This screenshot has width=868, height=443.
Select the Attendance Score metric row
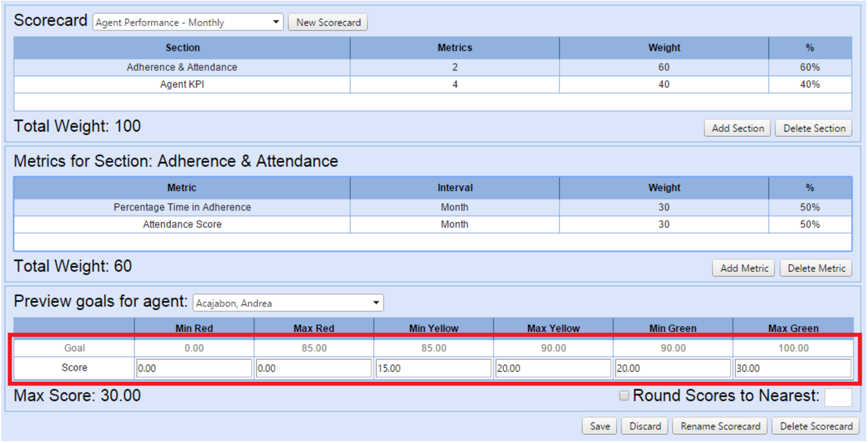182,224
